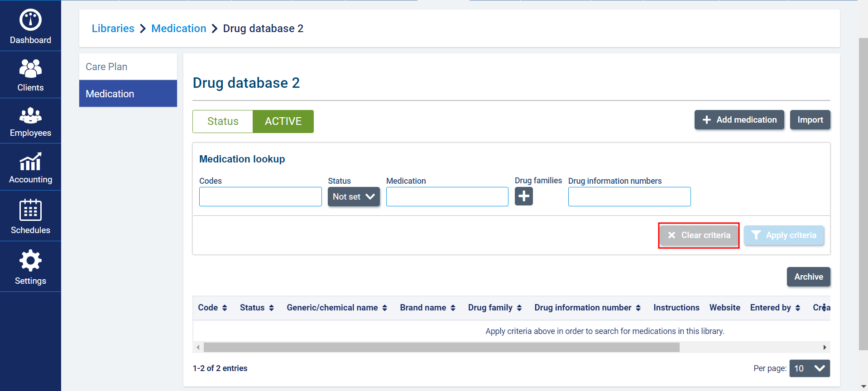Go to Clients via people icon
Image resolution: width=868 pixels, height=391 pixels.
pyautogui.click(x=30, y=69)
